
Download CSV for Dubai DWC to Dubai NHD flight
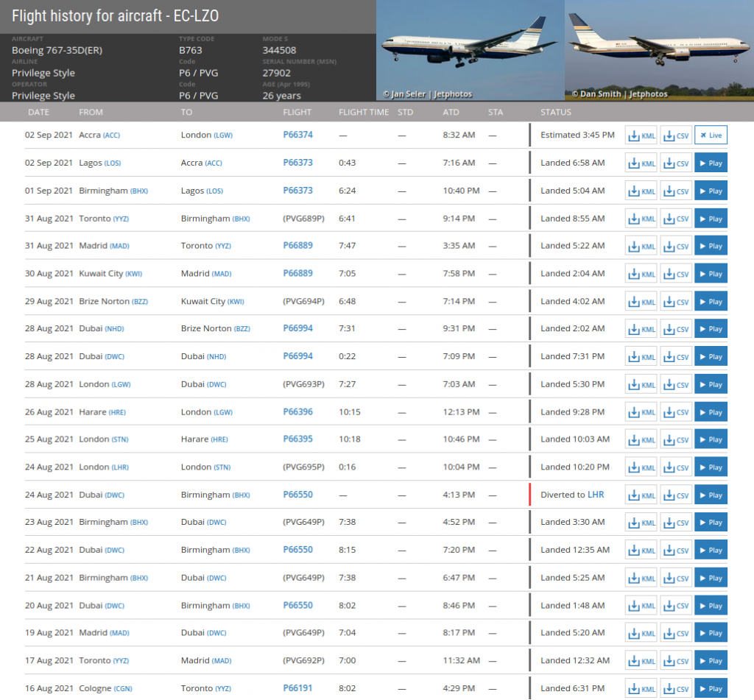coord(676,357)
